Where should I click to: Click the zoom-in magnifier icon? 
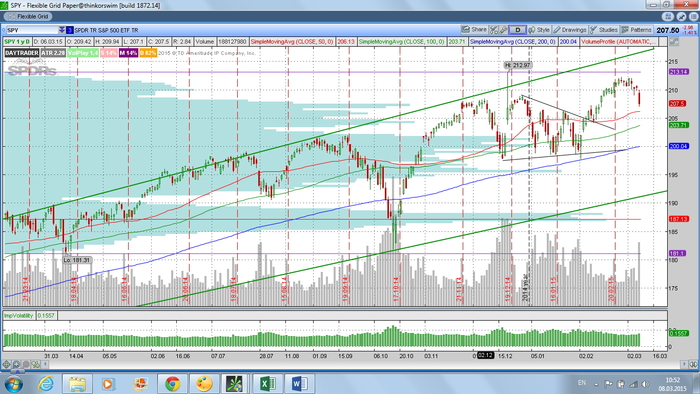pyautogui.click(x=16, y=365)
